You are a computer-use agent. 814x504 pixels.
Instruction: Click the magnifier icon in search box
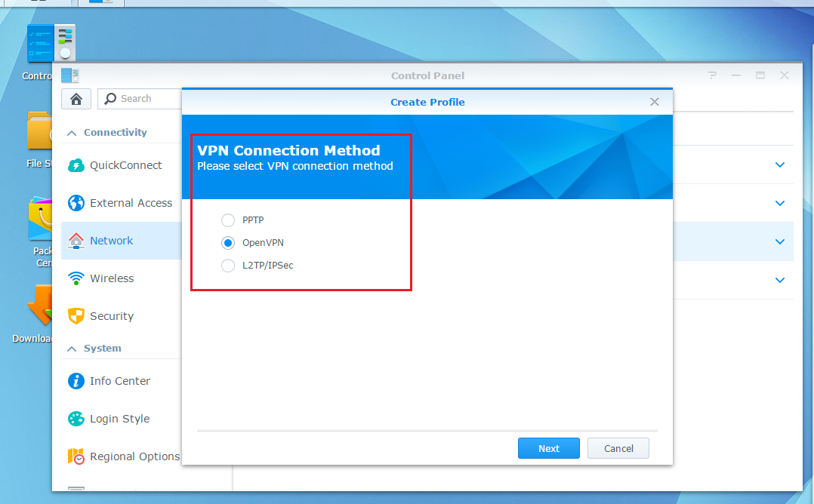pyautogui.click(x=110, y=99)
